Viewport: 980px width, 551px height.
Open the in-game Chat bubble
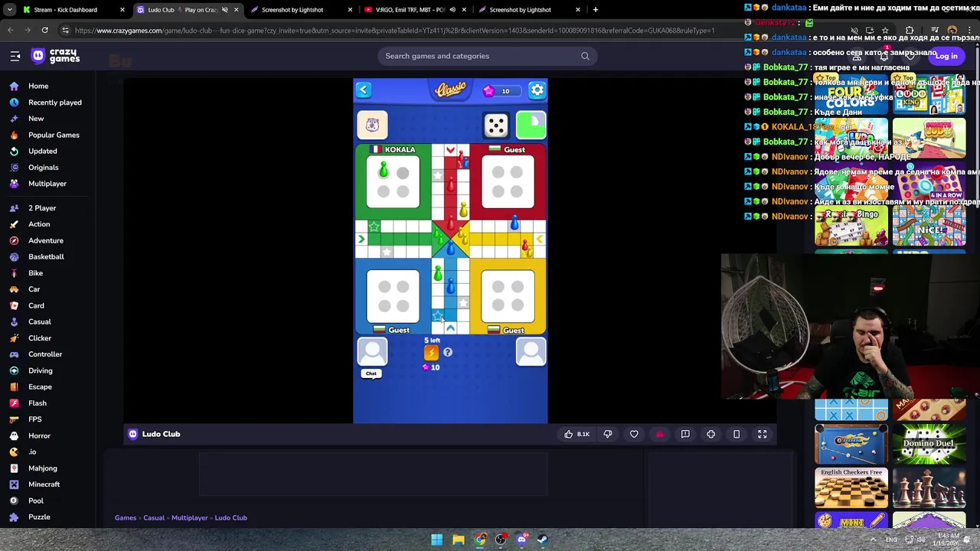tap(371, 373)
